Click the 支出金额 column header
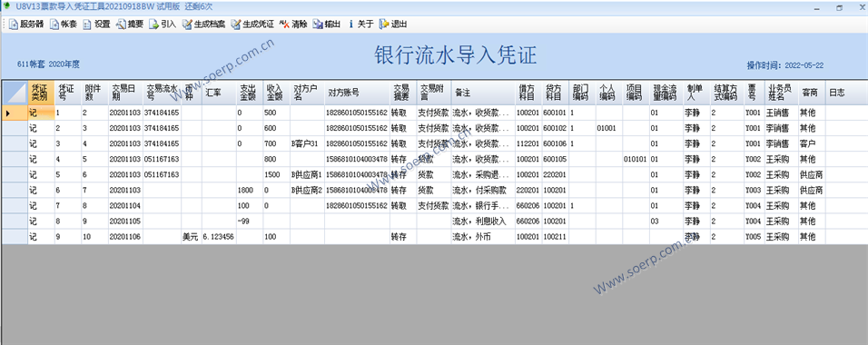The width and height of the screenshot is (868, 345). 250,93
